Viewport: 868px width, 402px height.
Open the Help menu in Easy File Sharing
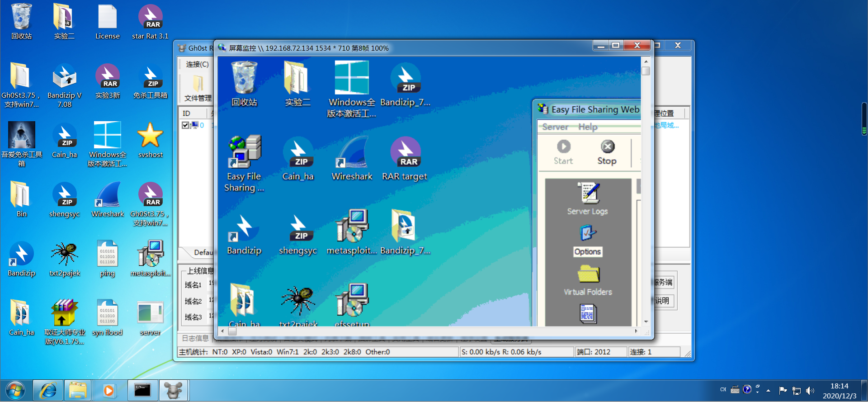coord(588,127)
